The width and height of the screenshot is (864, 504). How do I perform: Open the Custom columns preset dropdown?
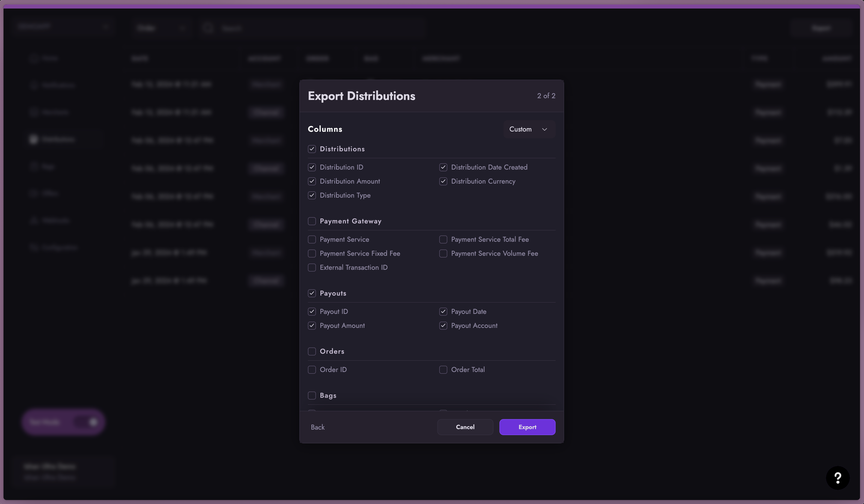point(528,129)
